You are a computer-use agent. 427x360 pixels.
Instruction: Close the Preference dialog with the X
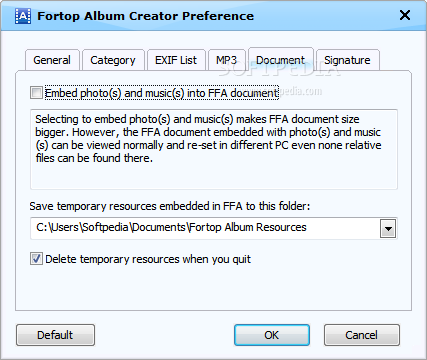pyautogui.click(x=405, y=15)
